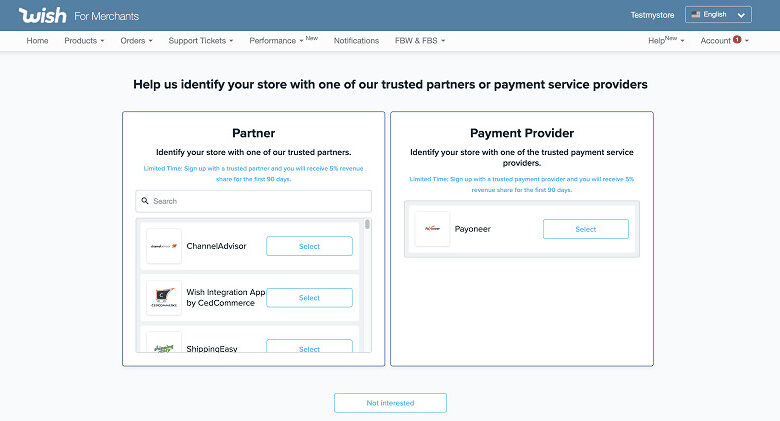The image size is (780, 421).
Task: Click 'Wish Integration App by CedCommerce' text
Action: (x=225, y=298)
